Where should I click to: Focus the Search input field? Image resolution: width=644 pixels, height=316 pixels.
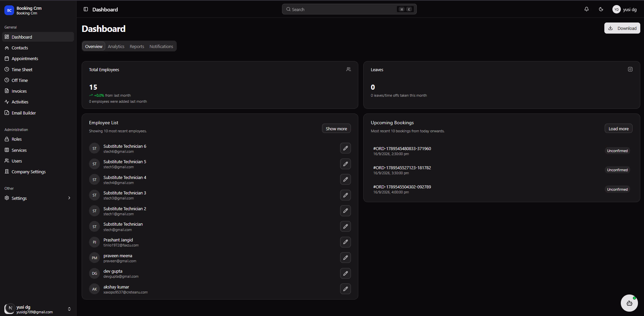349,9
